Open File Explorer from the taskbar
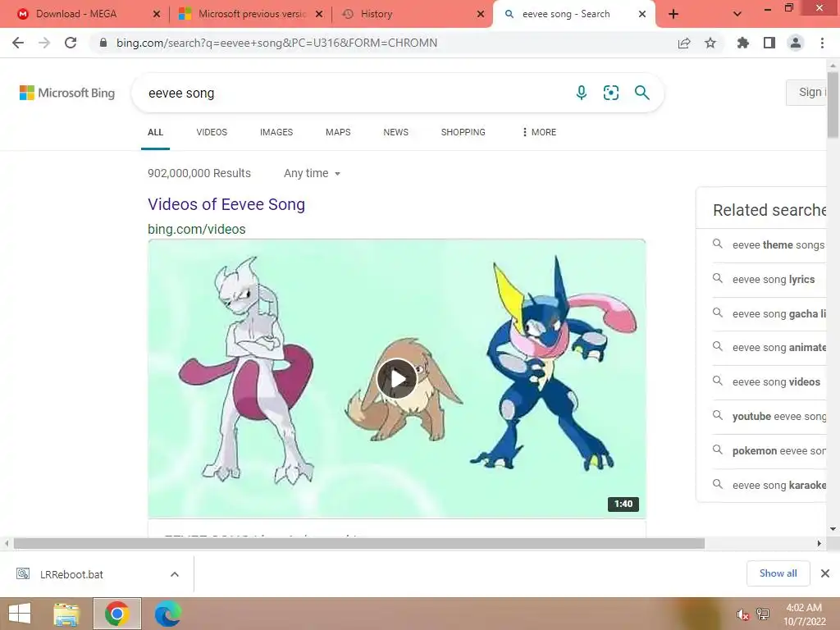This screenshot has width=840, height=630. pyautogui.click(x=66, y=614)
